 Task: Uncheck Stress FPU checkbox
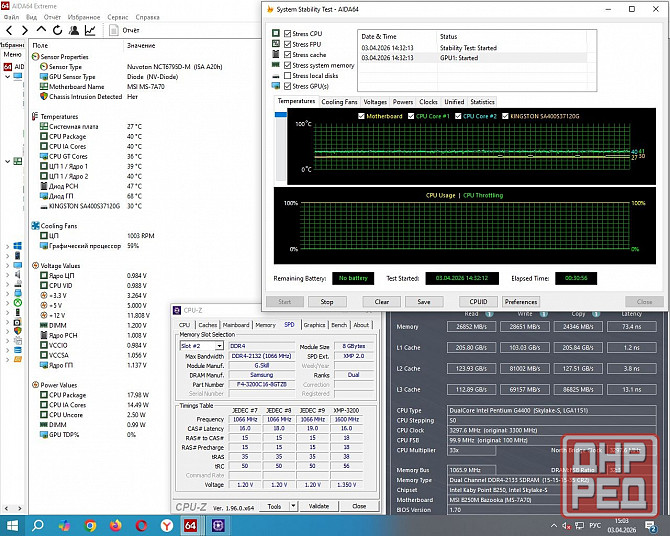pyautogui.click(x=288, y=44)
